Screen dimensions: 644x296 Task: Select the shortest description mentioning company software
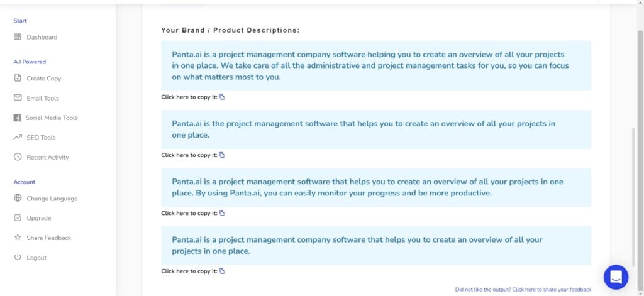coord(376,246)
